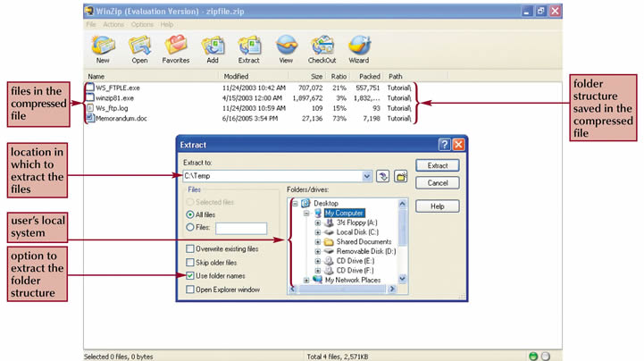The image size is (644, 361).
Task: Click the green status light in status bar
Action: coord(533,356)
